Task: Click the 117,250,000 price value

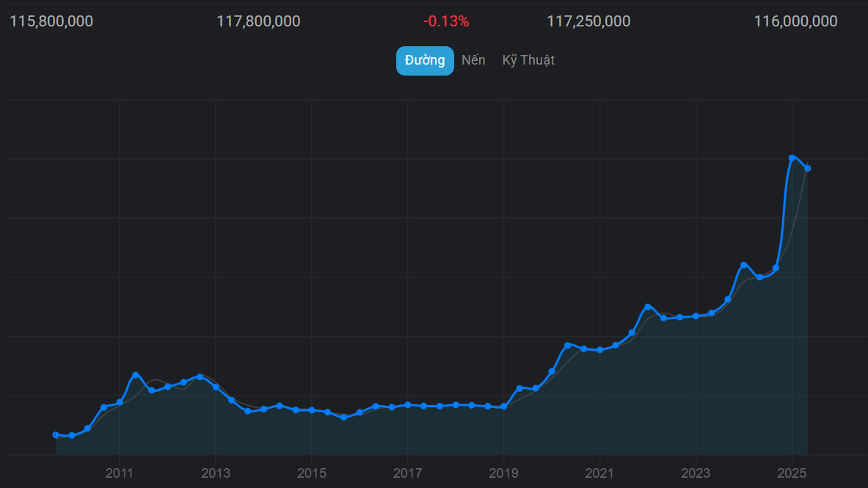Action: click(x=588, y=21)
